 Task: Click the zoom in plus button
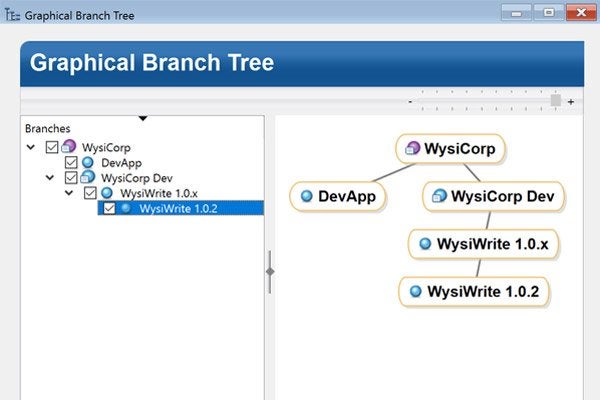(571, 102)
